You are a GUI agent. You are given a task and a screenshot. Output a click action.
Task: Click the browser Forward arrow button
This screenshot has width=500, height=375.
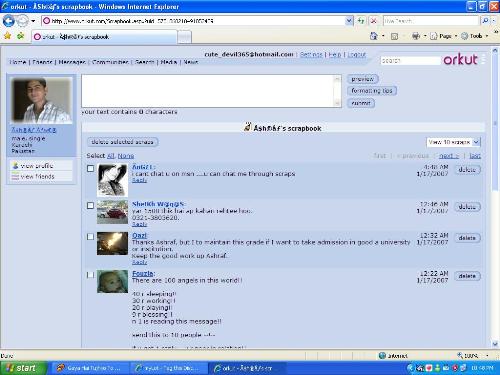point(23,21)
